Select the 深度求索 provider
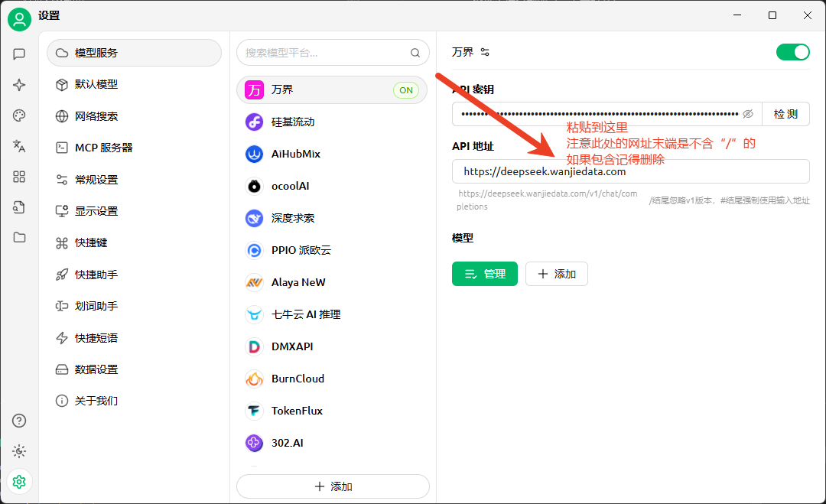Viewport: 826px width, 504px height. [x=332, y=219]
